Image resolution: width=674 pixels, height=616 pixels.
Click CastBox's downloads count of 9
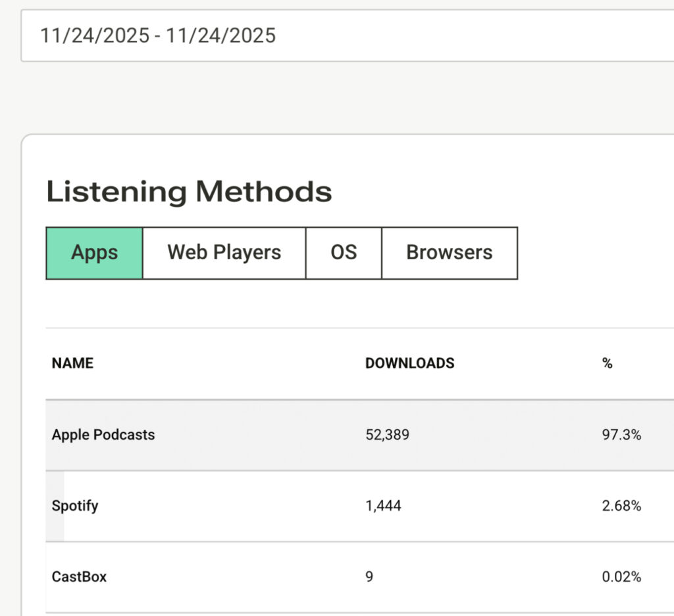tap(369, 577)
